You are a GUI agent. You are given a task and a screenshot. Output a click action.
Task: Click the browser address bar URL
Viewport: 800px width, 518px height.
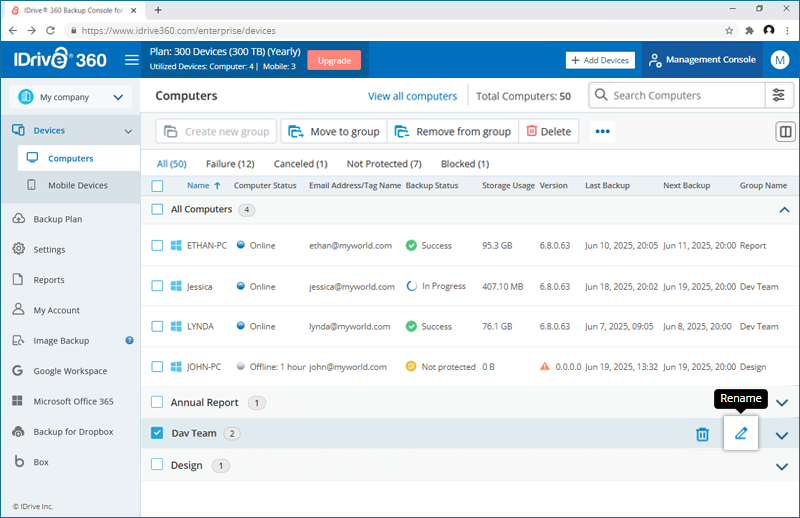coord(179,31)
